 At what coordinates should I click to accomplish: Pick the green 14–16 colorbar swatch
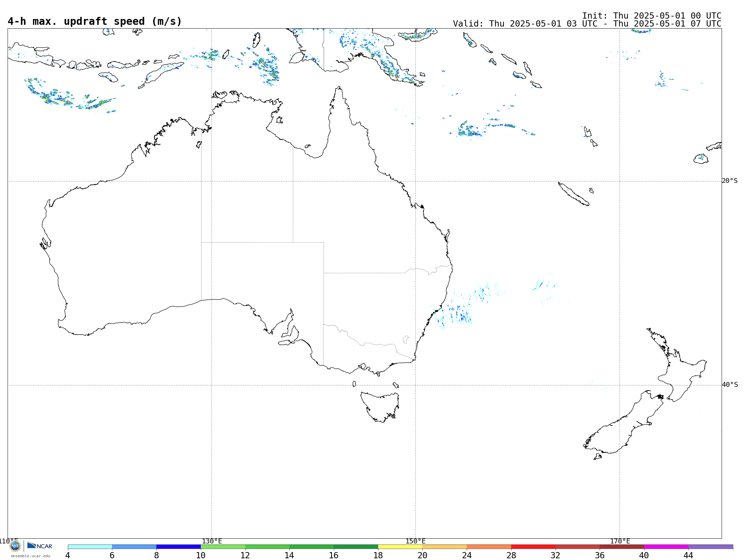tap(312, 547)
